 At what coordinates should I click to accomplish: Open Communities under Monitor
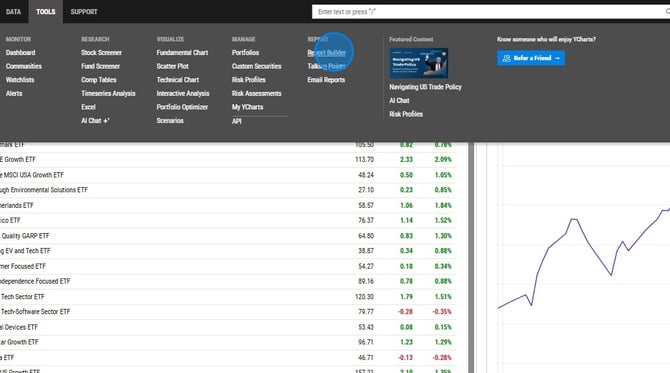click(24, 66)
